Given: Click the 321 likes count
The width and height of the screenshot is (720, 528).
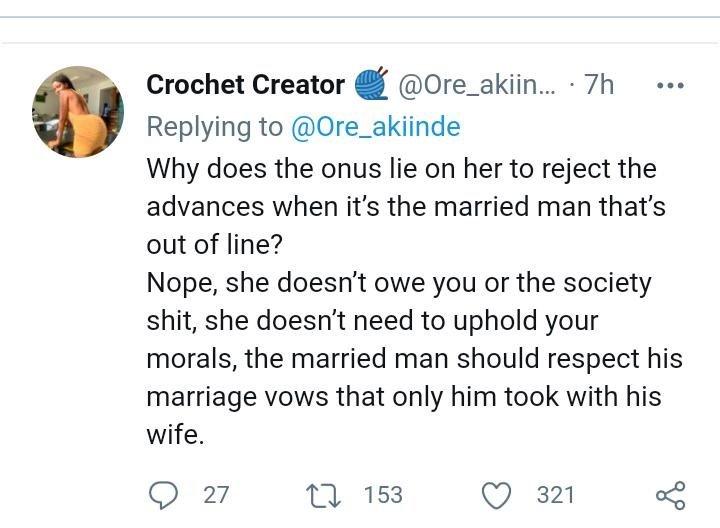Looking at the screenshot, I should (556, 494).
